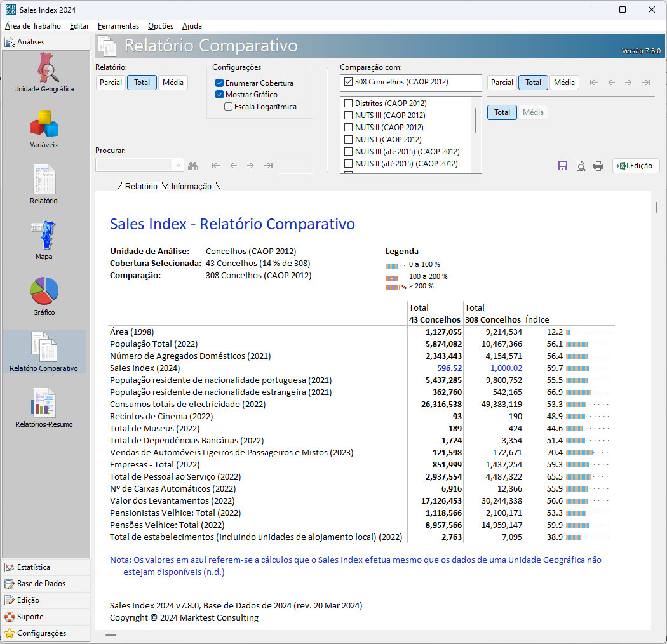Open the Mapa view

(x=44, y=236)
